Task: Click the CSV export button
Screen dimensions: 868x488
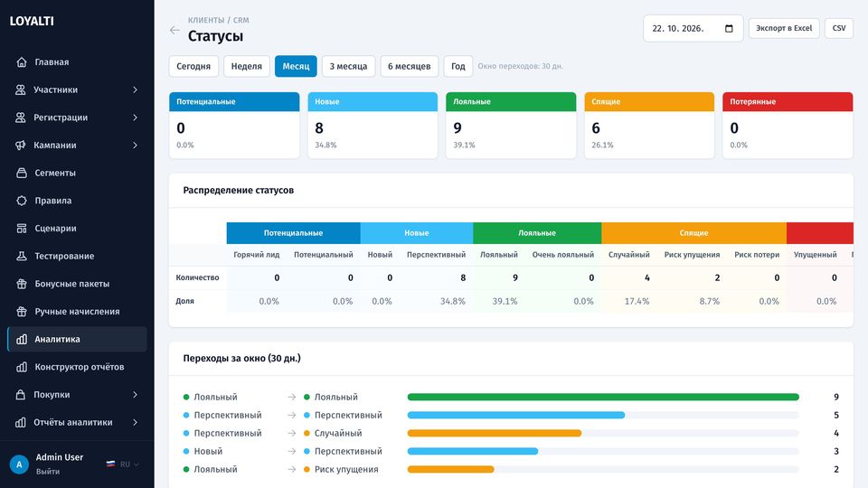Action: [x=839, y=28]
